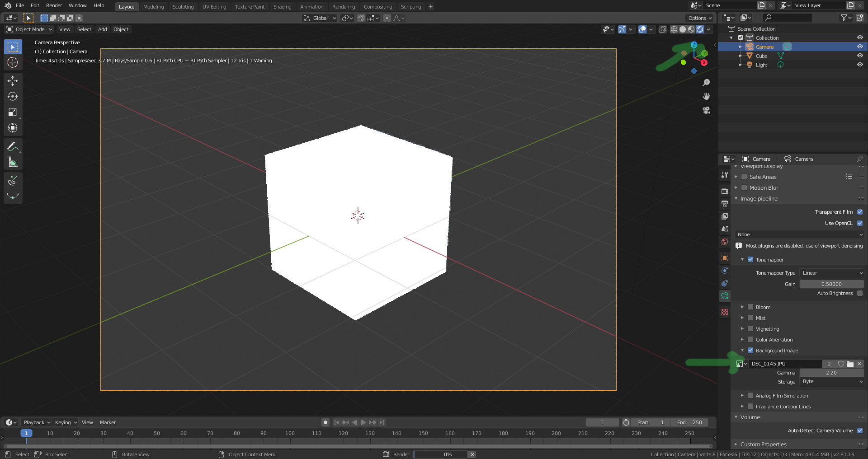Click the camera view toggle icon
Viewport: 868px width, 459px height.
[706, 110]
